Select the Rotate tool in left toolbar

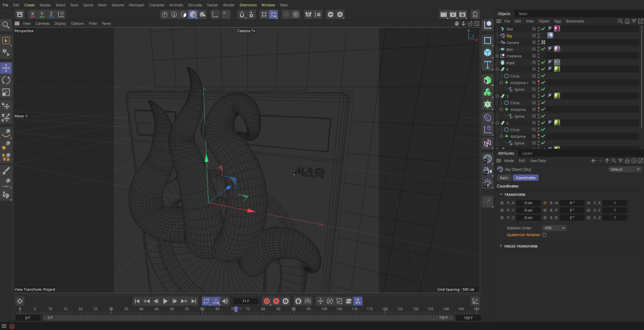pyautogui.click(x=6, y=80)
